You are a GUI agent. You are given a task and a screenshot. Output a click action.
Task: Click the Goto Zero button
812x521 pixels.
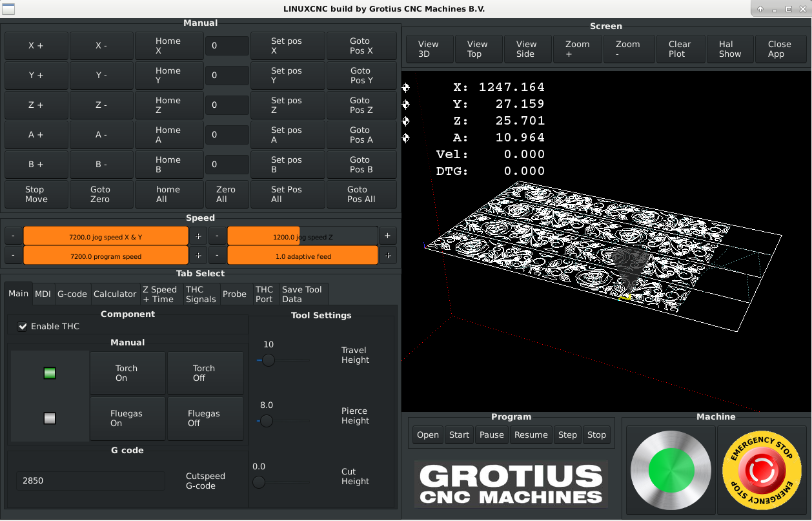(x=101, y=194)
